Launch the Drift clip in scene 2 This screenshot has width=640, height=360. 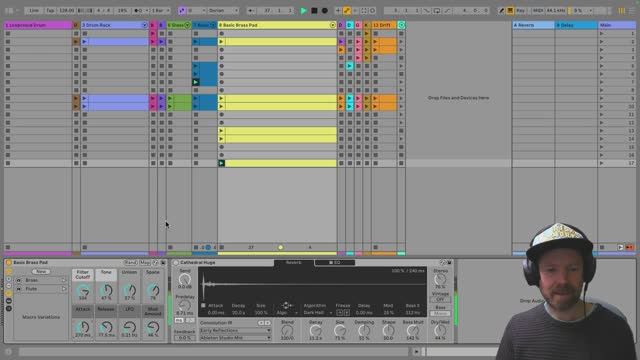(375, 41)
